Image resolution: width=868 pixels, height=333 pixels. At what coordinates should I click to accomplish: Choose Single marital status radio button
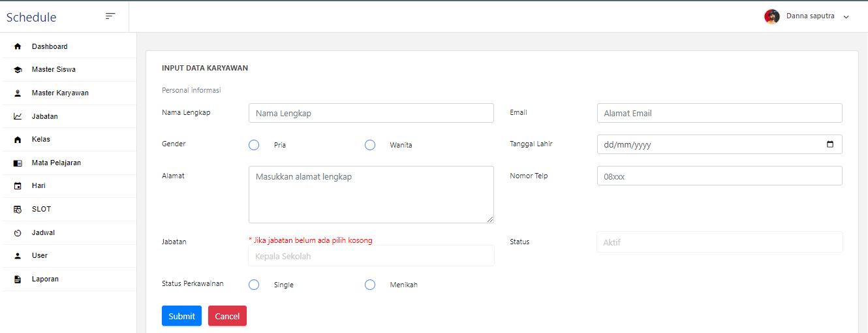pos(254,285)
